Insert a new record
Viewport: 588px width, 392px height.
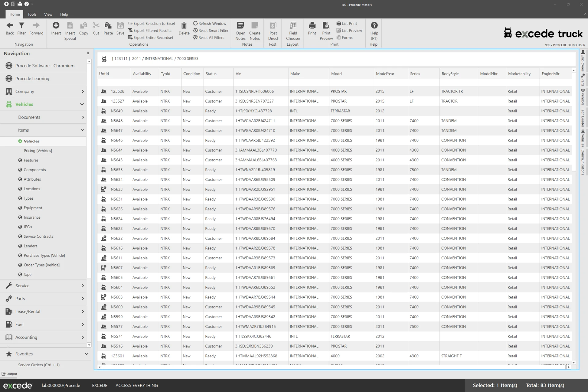pos(56,28)
